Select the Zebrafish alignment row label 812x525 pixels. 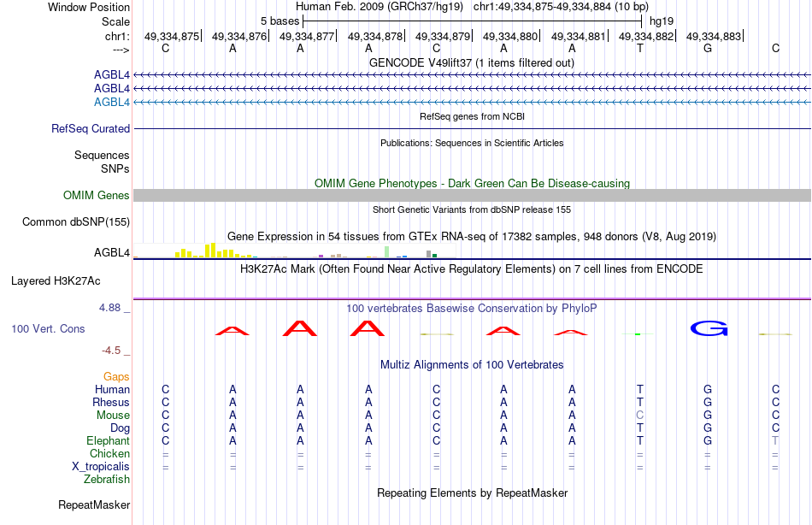coord(107,480)
